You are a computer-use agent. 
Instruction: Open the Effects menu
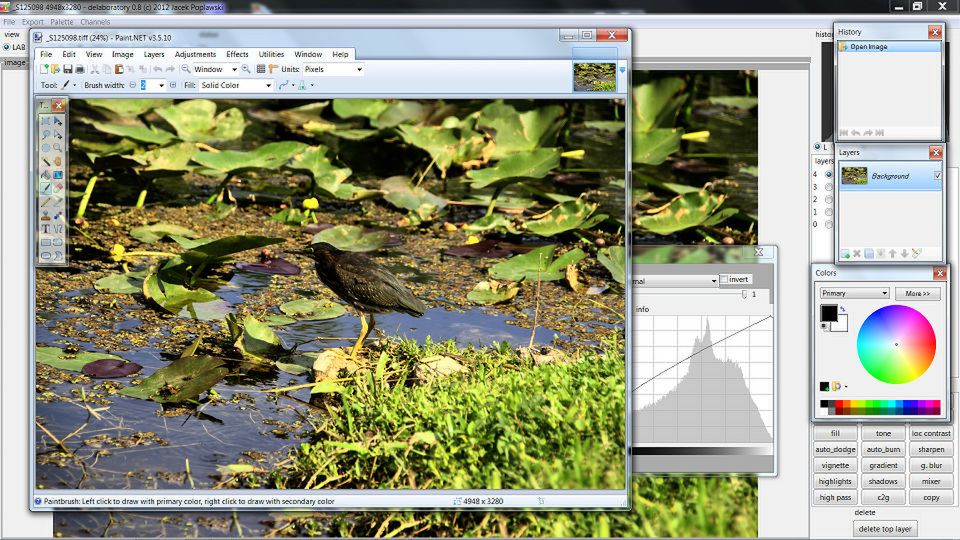pos(238,54)
